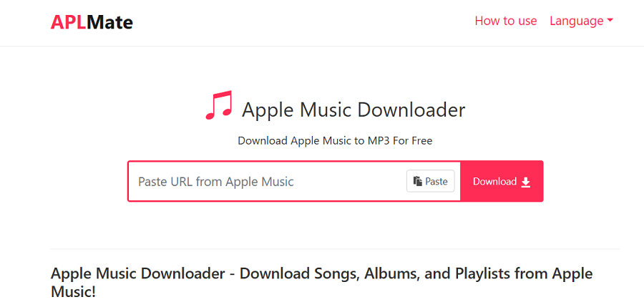Viewport: 644px width, 307px height.
Task: Click the Apple Music Downloader title
Action: (353, 110)
